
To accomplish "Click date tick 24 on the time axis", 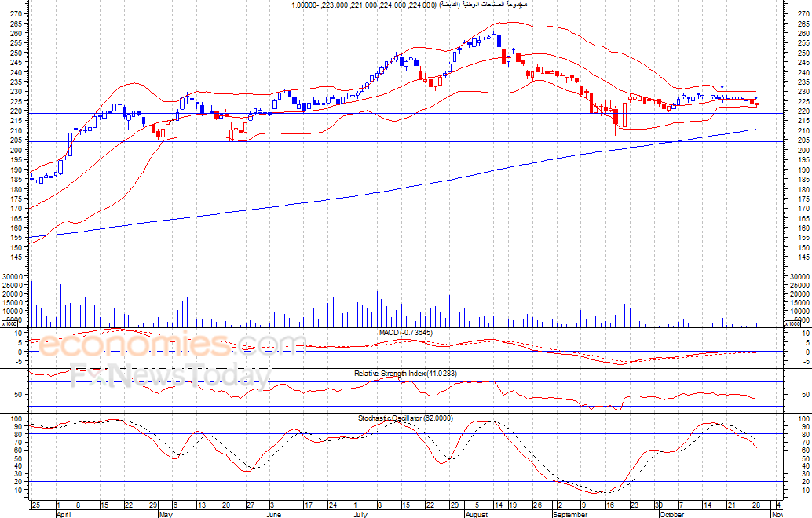I will [332, 505].
